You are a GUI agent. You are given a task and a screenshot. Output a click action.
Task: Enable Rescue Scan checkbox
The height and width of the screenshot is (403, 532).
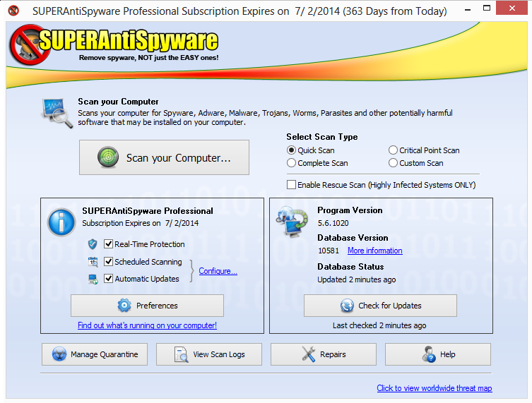coord(291,185)
